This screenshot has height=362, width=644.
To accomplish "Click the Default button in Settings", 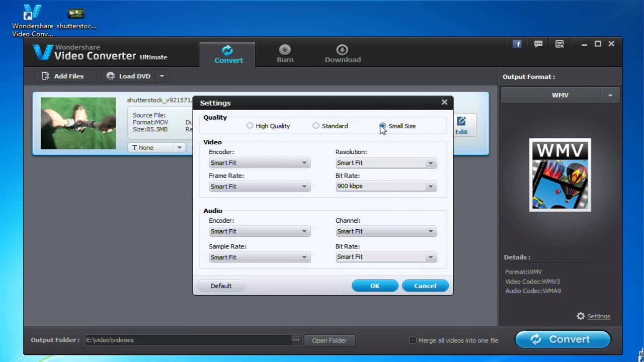I will coord(221,286).
